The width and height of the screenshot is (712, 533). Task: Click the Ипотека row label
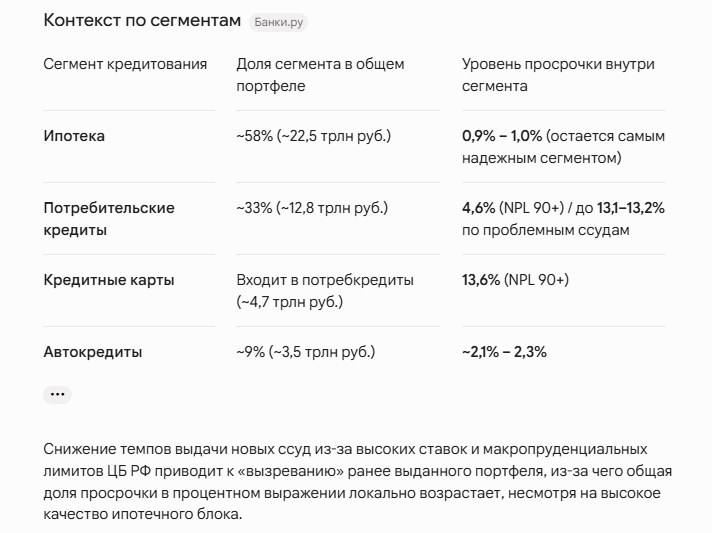(74, 136)
